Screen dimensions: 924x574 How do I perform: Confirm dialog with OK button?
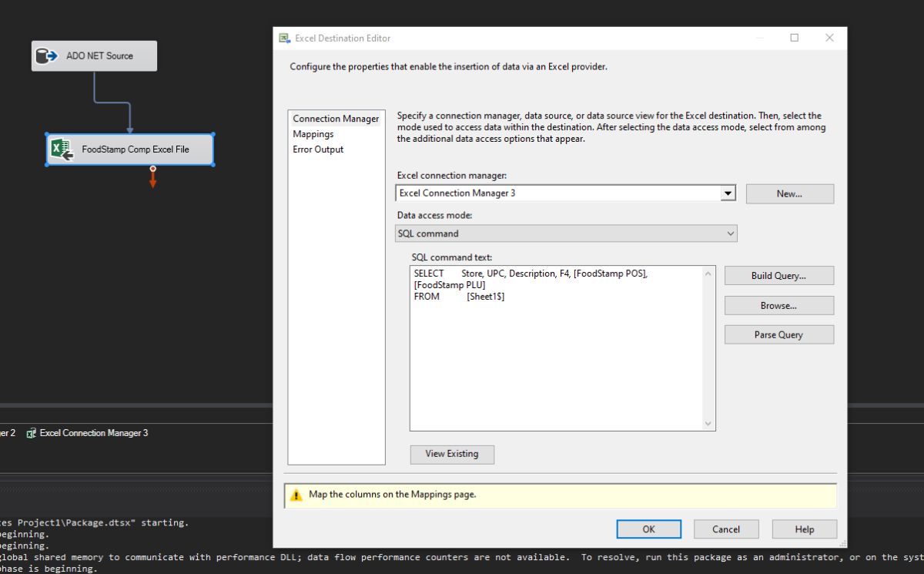click(649, 529)
